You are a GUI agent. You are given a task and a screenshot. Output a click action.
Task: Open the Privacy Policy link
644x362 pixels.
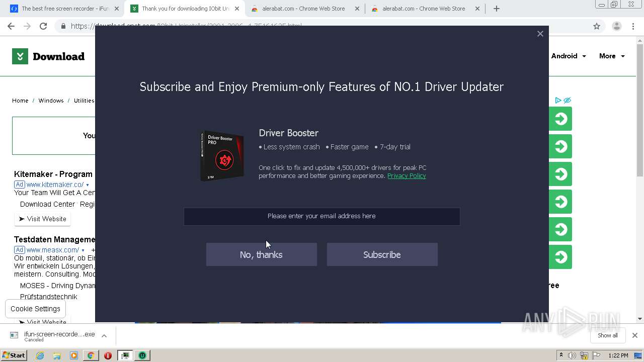pyautogui.click(x=407, y=176)
